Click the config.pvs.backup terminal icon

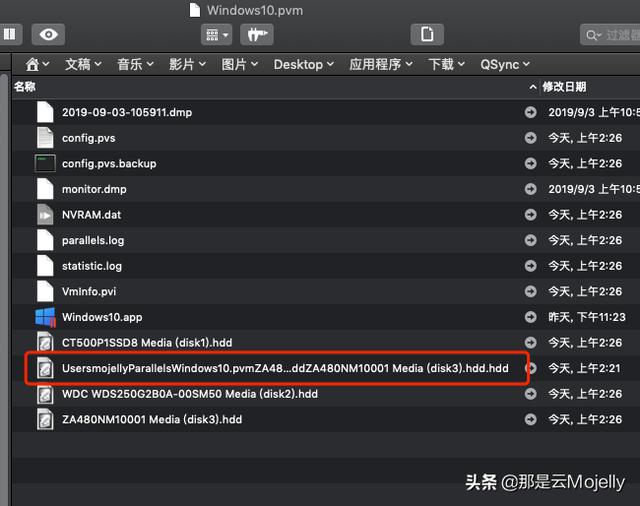(45, 164)
